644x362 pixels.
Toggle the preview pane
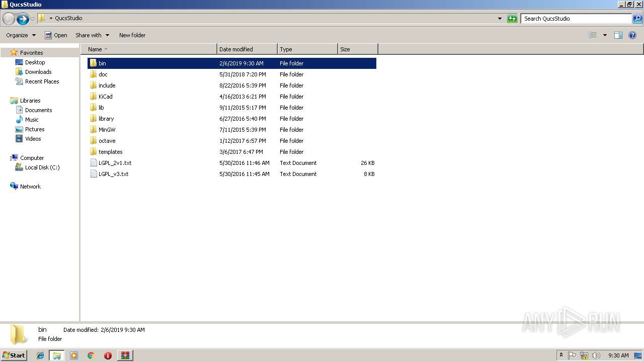coord(618,35)
